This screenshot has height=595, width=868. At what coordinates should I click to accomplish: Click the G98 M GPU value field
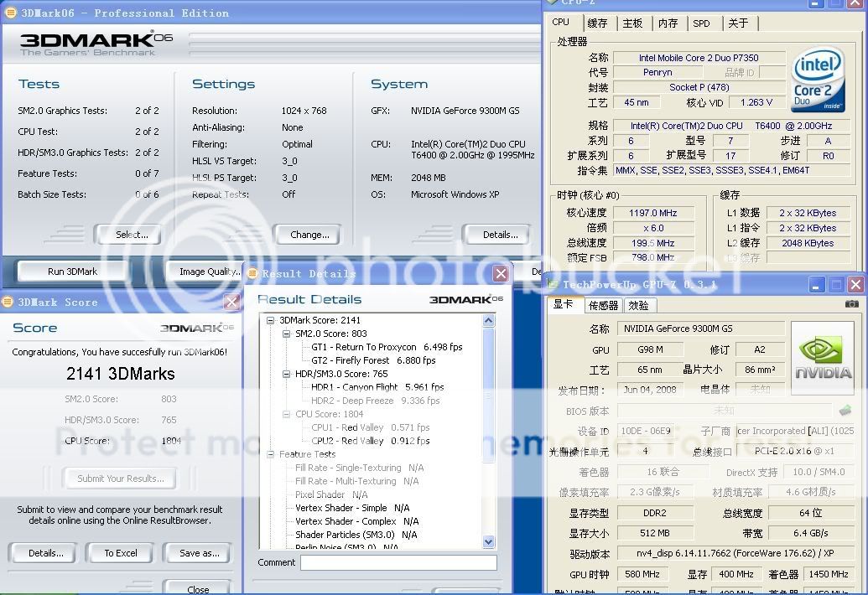(x=650, y=349)
